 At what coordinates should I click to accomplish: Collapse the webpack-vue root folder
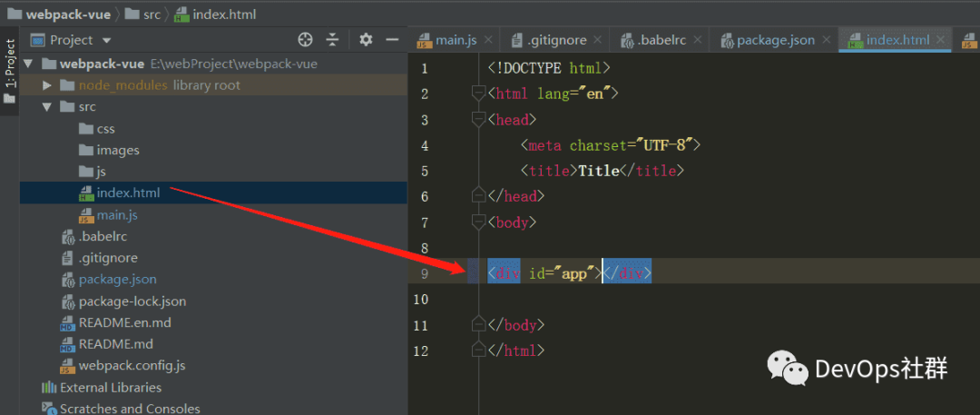tap(28, 64)
